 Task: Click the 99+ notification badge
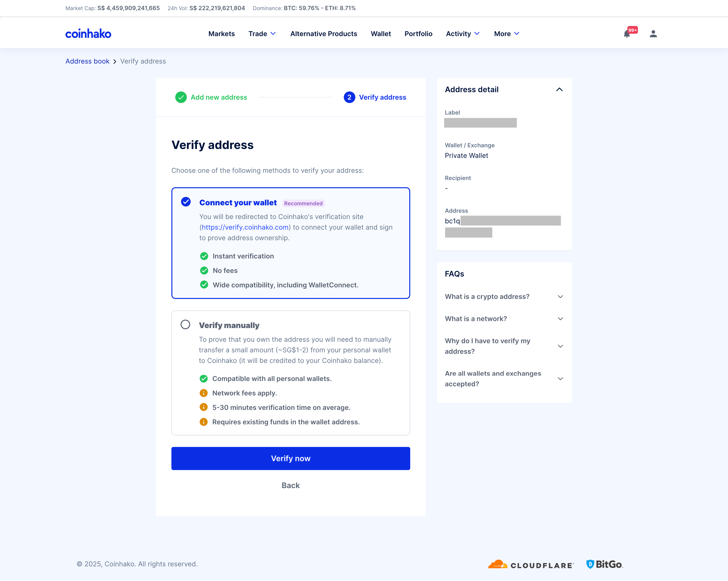[632, 30]
